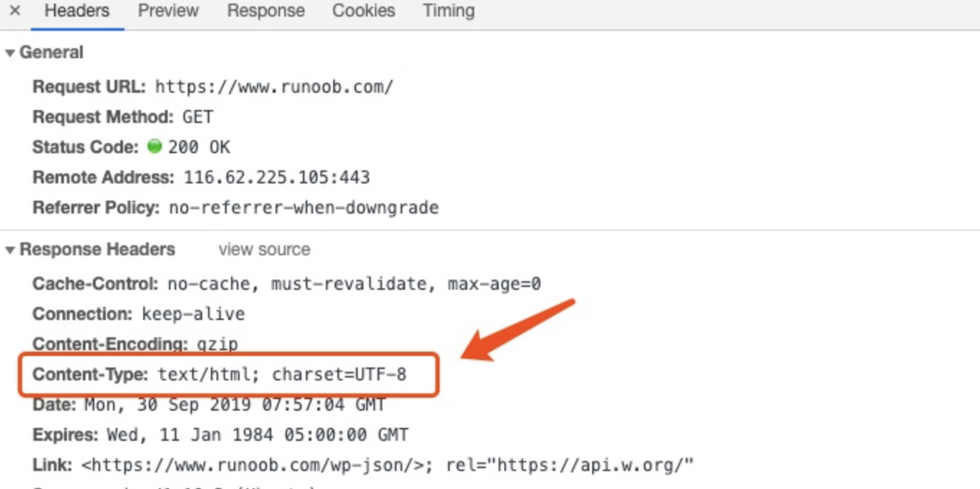Click the view source link
The width and height of the screenshot is (980, 489).
coord(264,250)
